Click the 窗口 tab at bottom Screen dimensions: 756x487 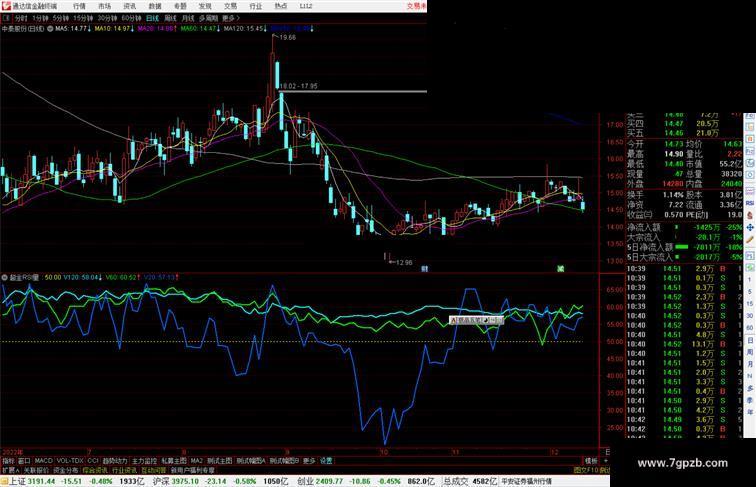(x=24, y=461)
